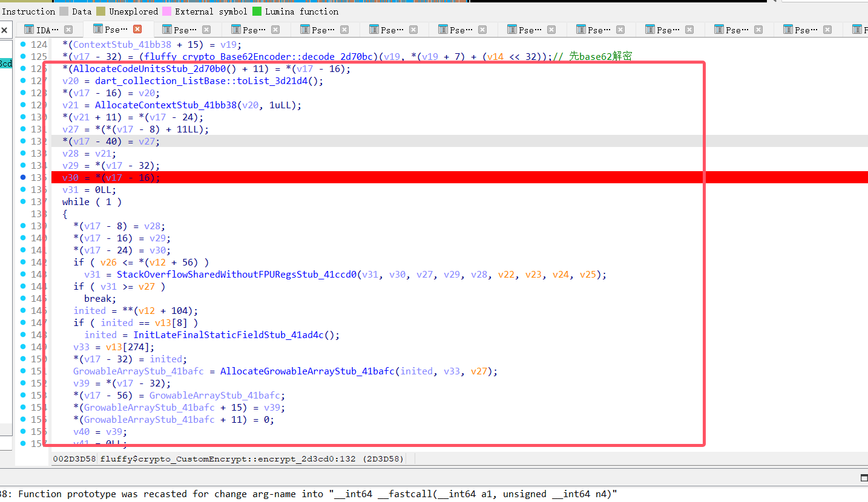
Task: Close the IDA view tab
Action: tap(68, 30)
